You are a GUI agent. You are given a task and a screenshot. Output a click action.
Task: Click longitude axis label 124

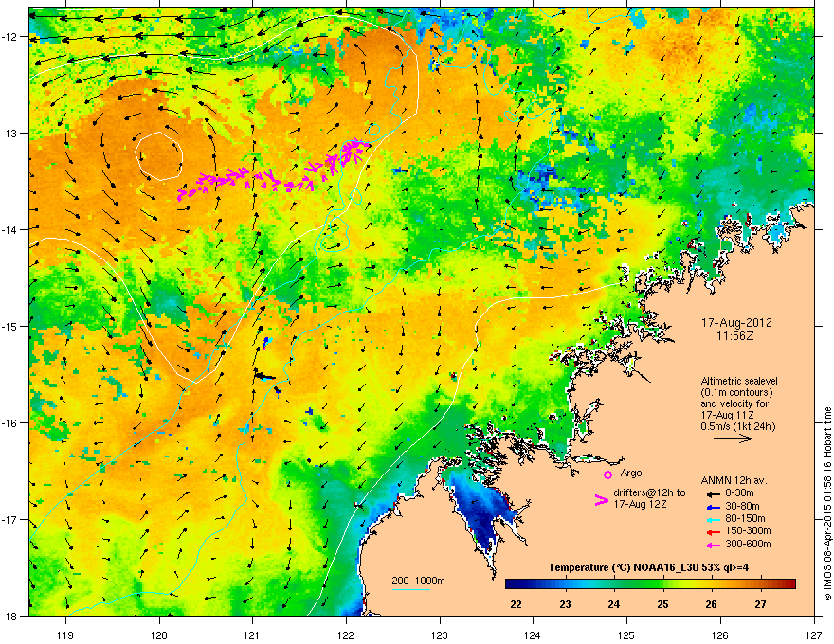click(533, 635)
